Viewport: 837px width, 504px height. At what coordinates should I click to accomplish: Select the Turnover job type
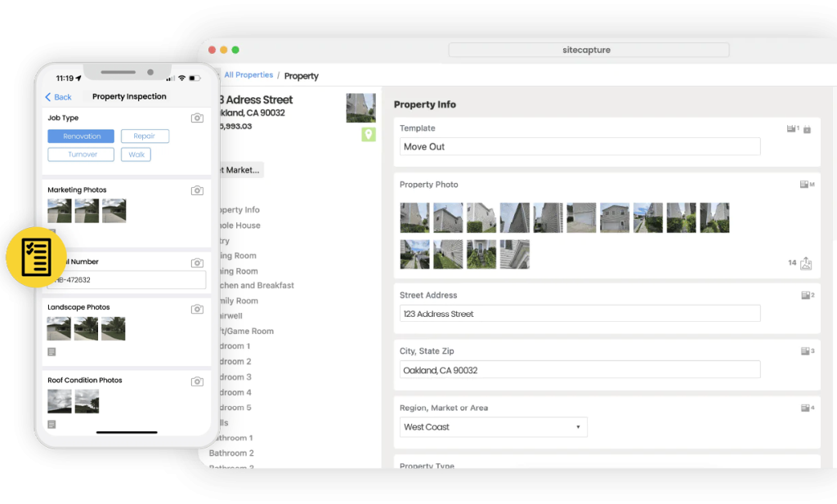[x=81, y=154]
